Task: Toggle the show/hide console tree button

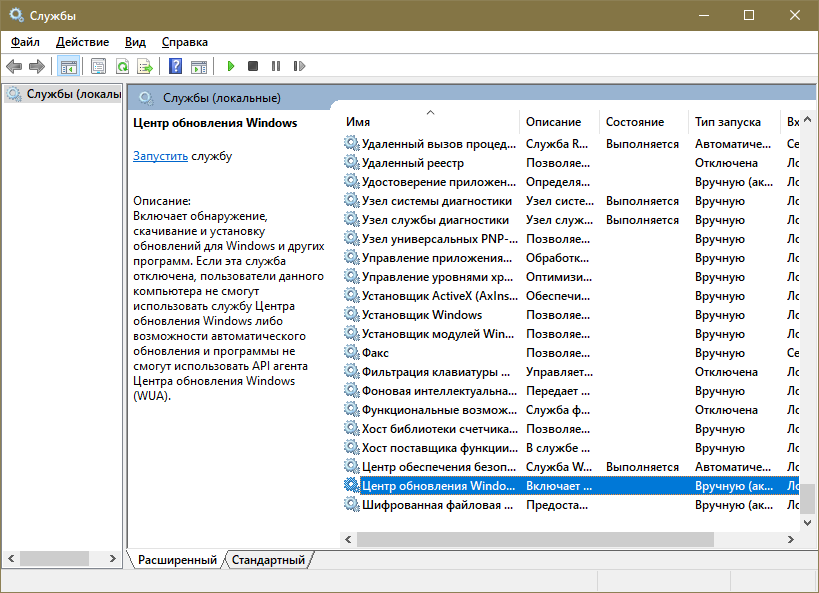Action: (68, 66)
